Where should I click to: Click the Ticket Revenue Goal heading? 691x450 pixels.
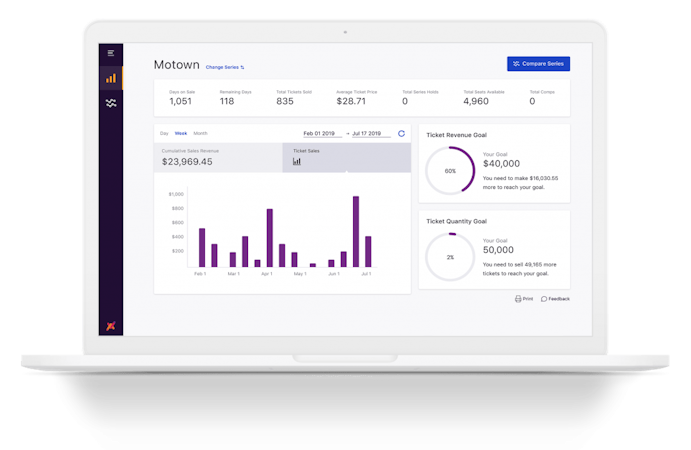pyautogui.click(x=457, y=135)
